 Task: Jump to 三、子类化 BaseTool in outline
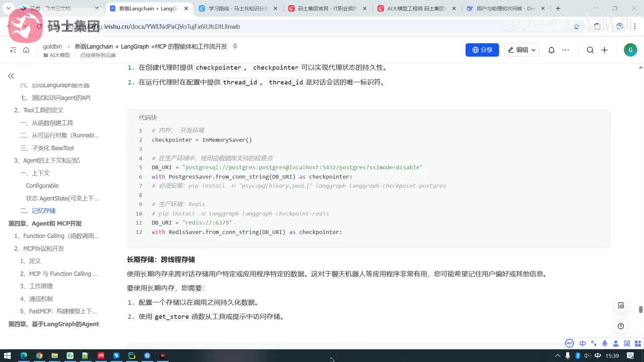[47, 148]
